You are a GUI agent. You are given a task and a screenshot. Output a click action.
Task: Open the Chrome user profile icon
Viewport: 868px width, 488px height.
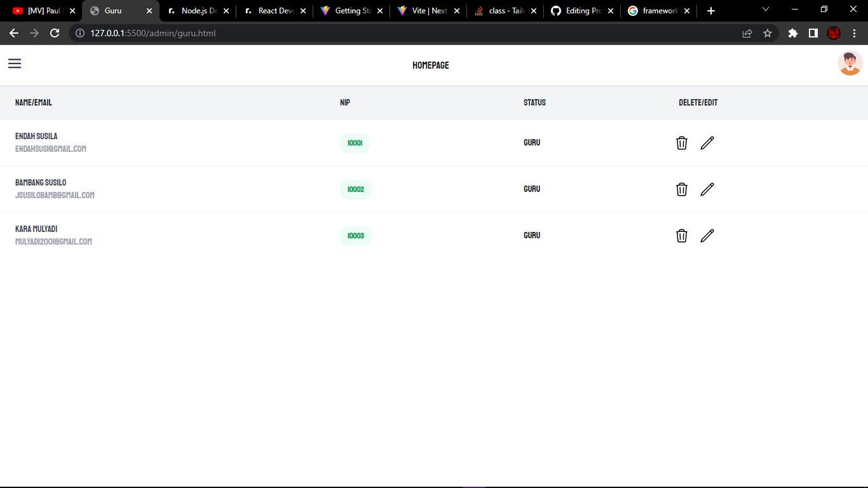[833, 33]
